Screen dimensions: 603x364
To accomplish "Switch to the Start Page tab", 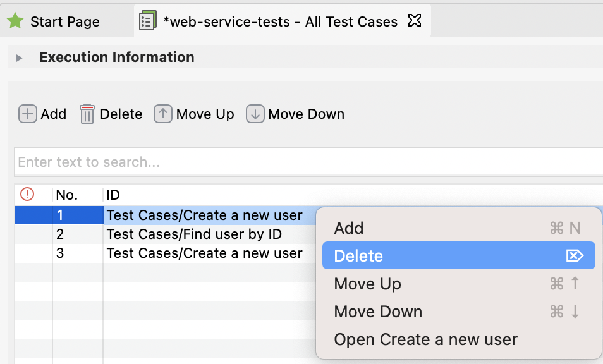I will (x=63, y=20).
